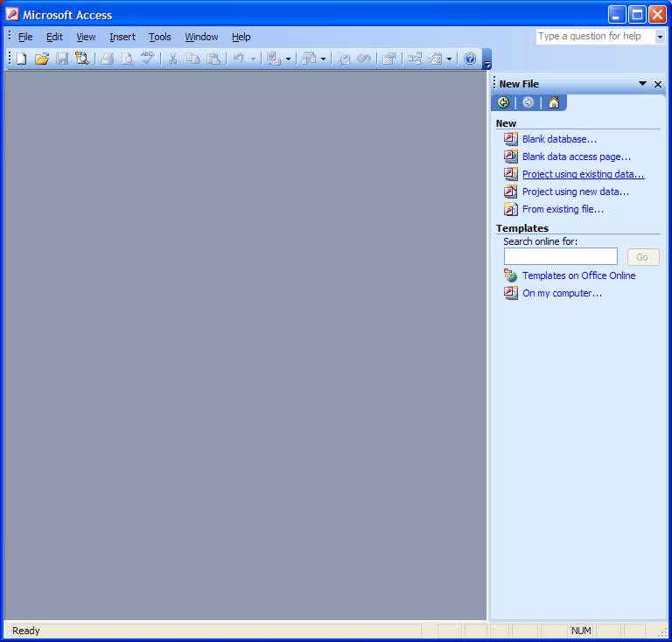Viewport: 672px width, 642px height.
Task: Click the Home icon in task pane
Action: coord(553,103)
